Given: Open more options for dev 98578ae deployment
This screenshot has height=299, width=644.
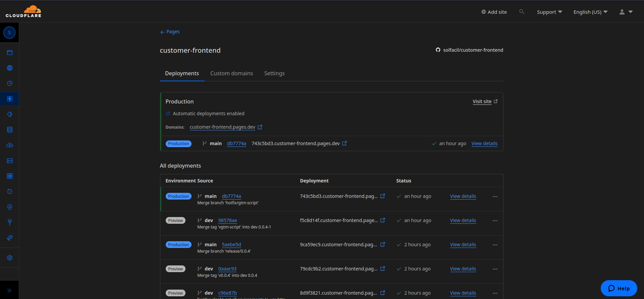Looking at the screenshot, I should (495, 221).
